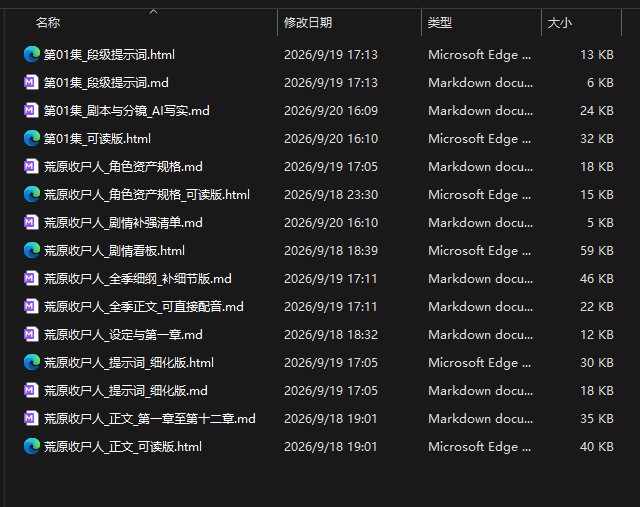Click Markdown icon of 荒原收尸人_全季细纲_补细节版.md

[31, 278]
